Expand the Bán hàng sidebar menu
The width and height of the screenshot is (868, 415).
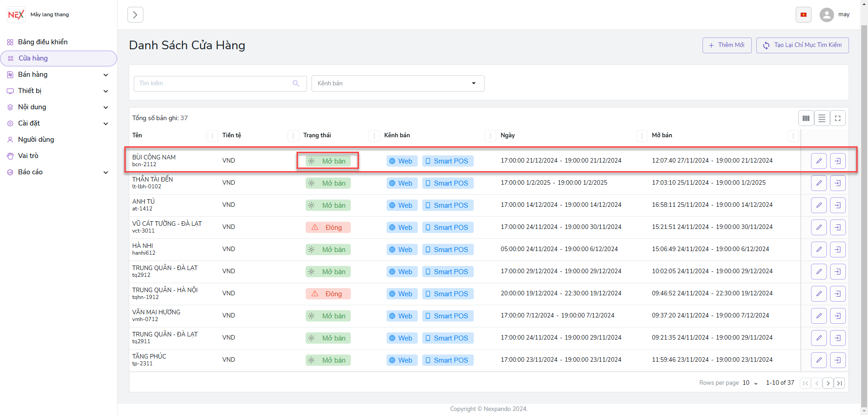point(58,75)
